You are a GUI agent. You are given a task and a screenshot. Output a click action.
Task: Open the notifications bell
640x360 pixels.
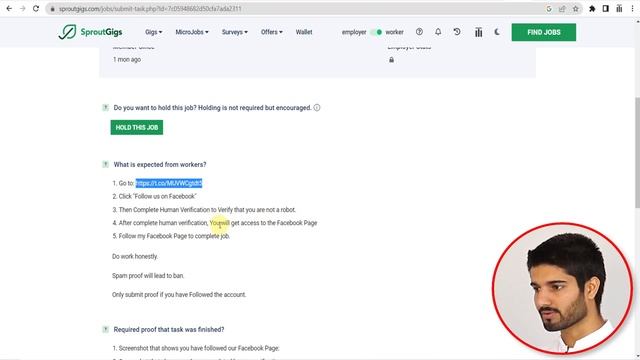coord(438,32)
